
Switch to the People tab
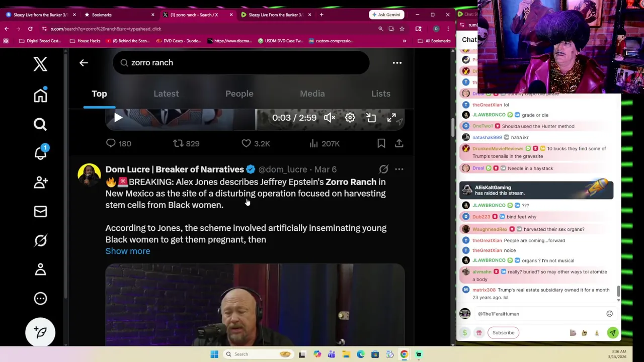(x=239, y=94)
